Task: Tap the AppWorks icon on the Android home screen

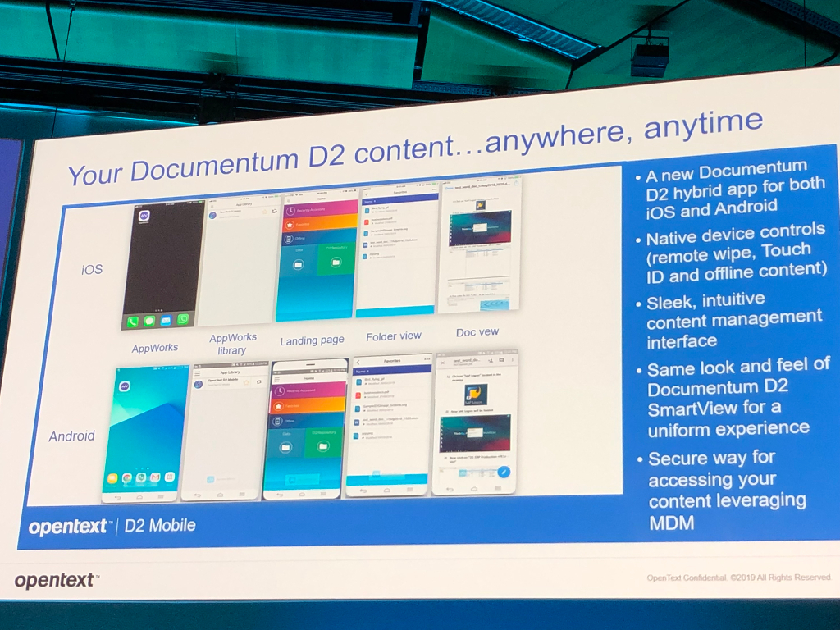Action: point(125,386)
